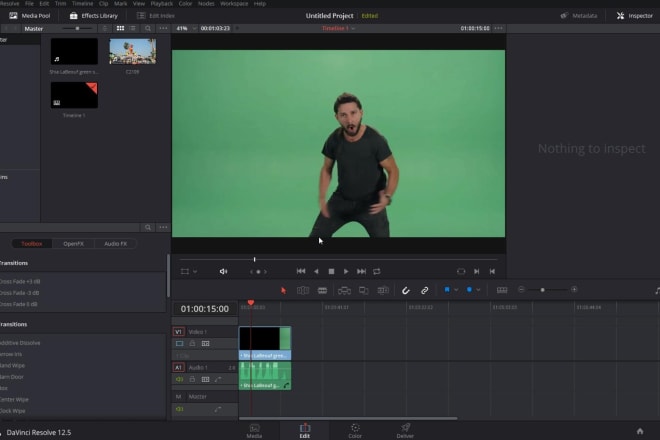Open media pool options three-dot menu
Image resolution: width=660 pixels, height=440 pixels.
[163, 28]
